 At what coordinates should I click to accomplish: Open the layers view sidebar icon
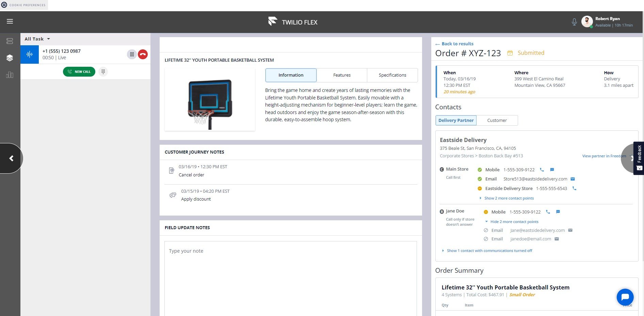10,58
